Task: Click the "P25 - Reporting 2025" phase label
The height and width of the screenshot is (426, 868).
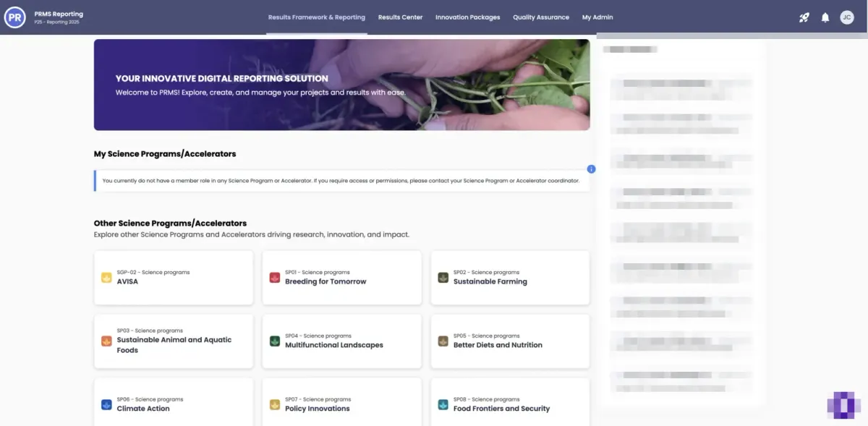Action: pos(57,22)
